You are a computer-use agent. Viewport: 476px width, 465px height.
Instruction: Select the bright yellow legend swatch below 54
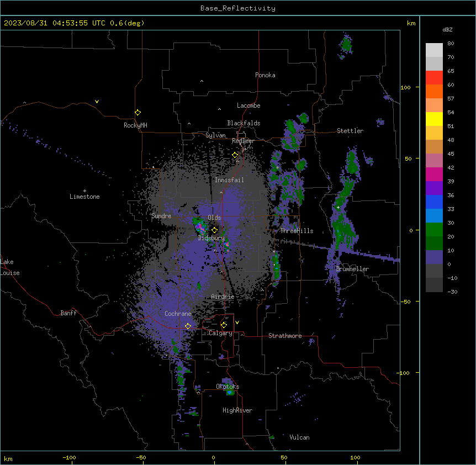434,119
